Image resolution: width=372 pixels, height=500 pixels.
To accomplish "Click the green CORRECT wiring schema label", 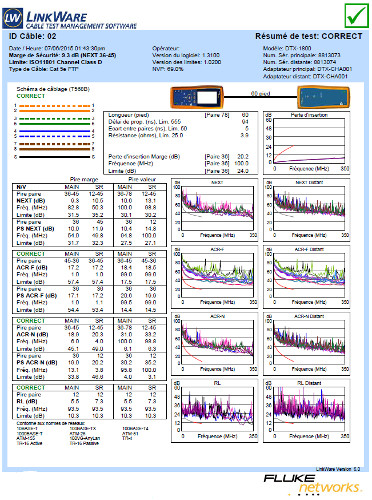I will point(31,96).
